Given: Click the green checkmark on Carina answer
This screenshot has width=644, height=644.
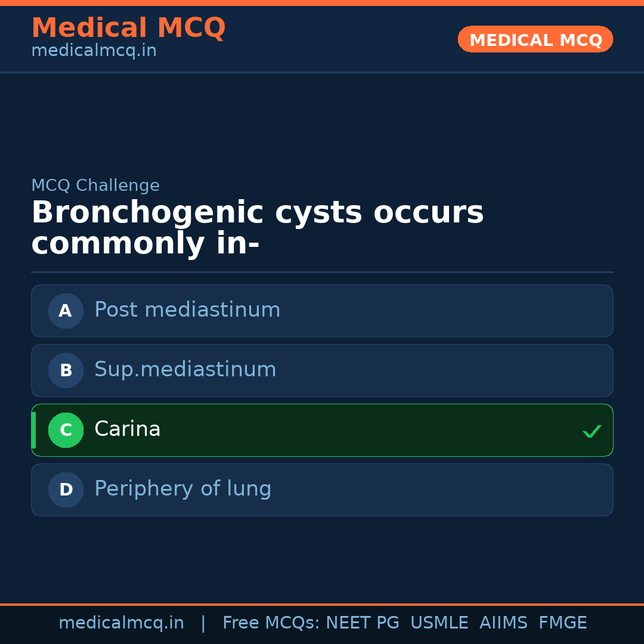Looking at the screenshot, I should tap(592, 431).
